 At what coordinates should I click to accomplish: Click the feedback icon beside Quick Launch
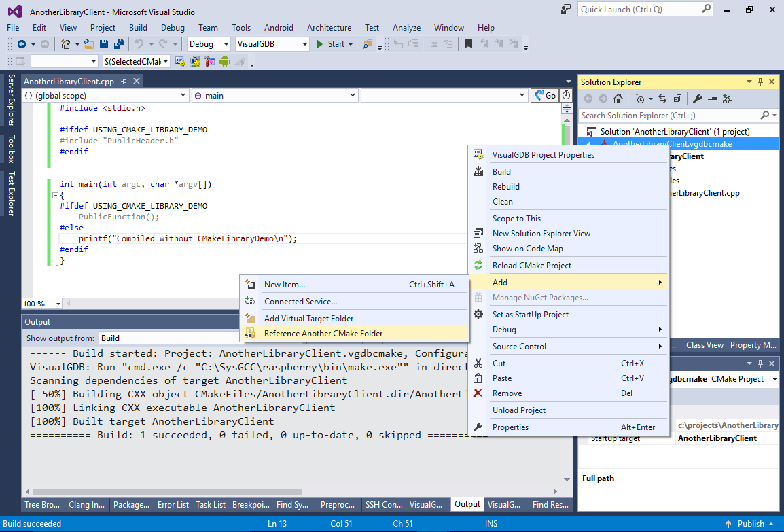(x=565, y=9)
